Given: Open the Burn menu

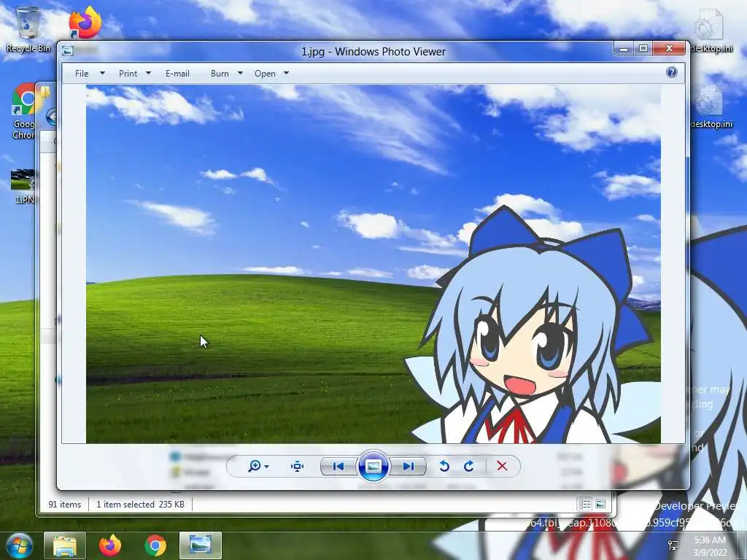Looking at the screenshot, I should 220,74.
